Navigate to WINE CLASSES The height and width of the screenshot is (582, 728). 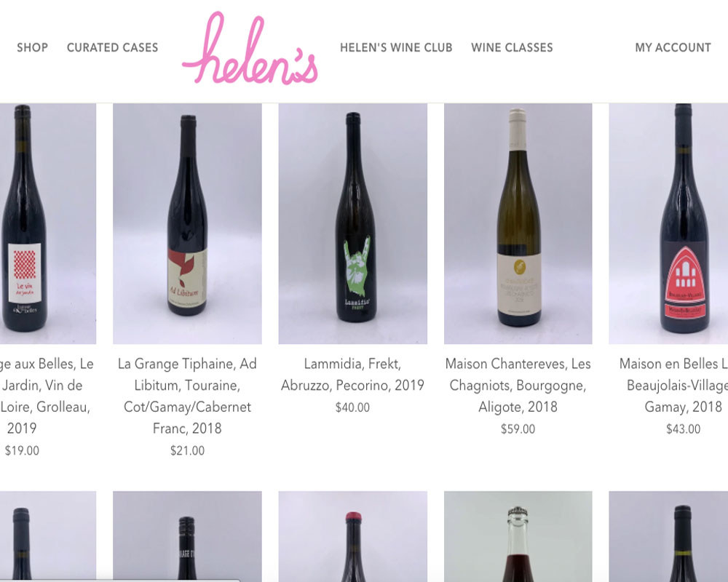[x=512, y=47]
